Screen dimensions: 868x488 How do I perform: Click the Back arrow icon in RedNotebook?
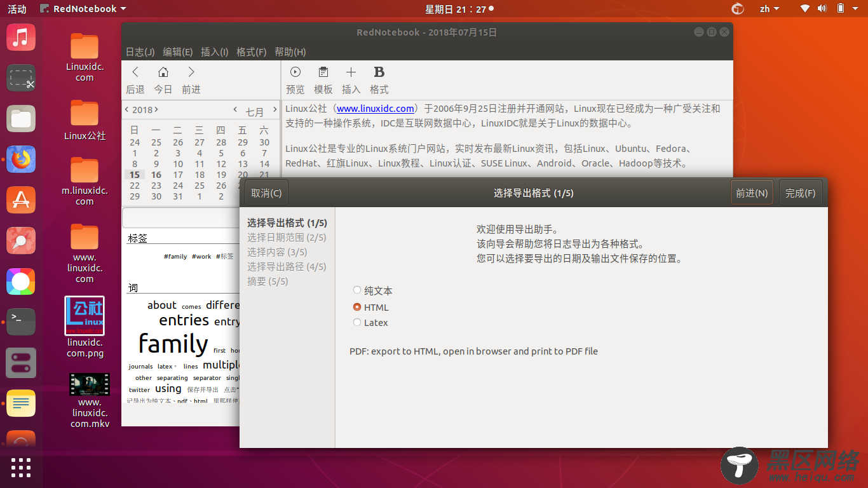tap(135, 72)
